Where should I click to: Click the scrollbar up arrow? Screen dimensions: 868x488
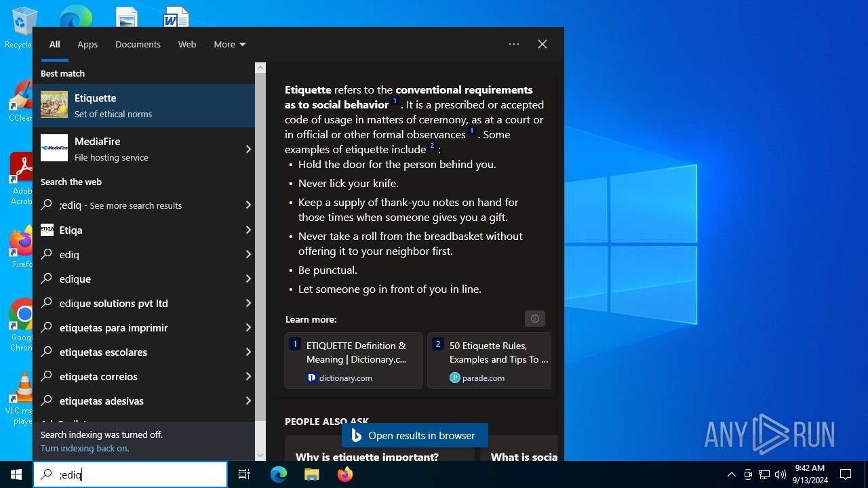click(260, 68)
